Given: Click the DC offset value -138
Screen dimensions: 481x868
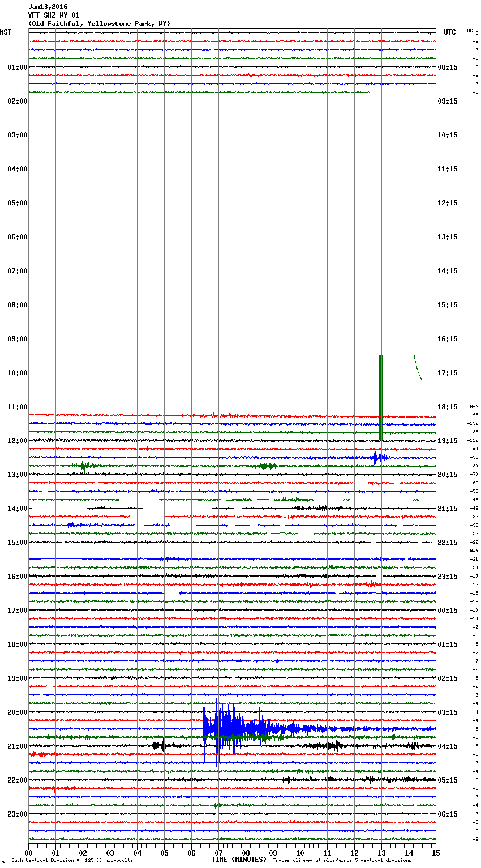Looking at the screenshot, I should pos(473,432).
